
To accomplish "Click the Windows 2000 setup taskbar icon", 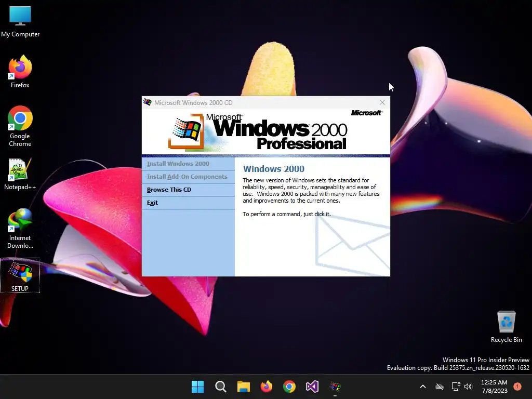I will pyautogui.click(x=335, y=387).
